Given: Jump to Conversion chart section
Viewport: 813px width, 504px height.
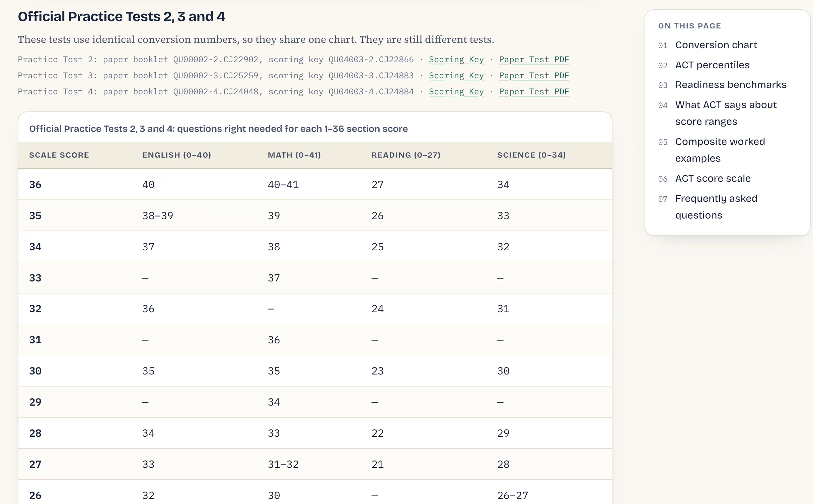Looking at the screenshot, I should point(716,45).
